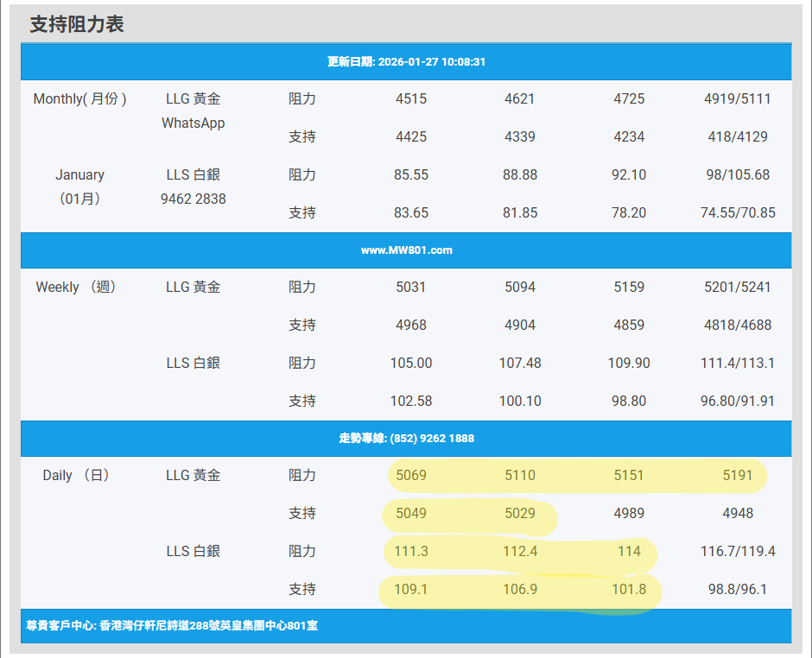Open the www.MW801.com website link

[x=406, y=250]
